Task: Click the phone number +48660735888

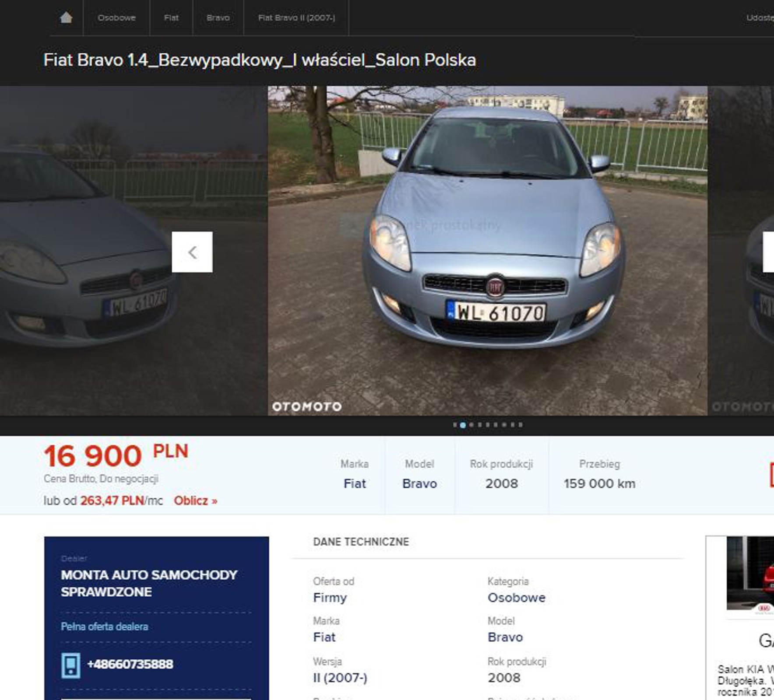Action: pos(130,663)
